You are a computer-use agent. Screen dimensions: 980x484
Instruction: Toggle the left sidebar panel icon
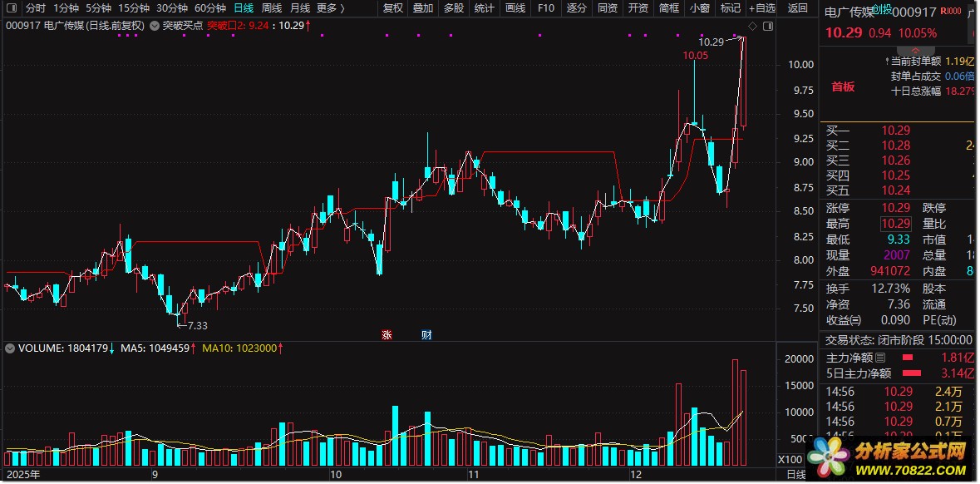[x=12, y=8]
